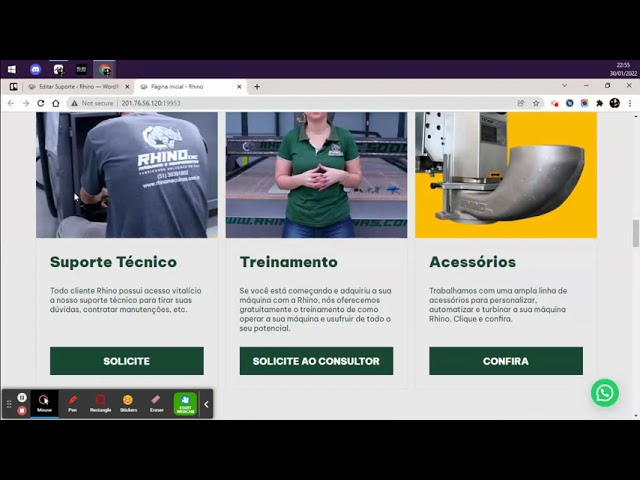
Task: Open Discord from the taskbar
Action: coord(36,69)
